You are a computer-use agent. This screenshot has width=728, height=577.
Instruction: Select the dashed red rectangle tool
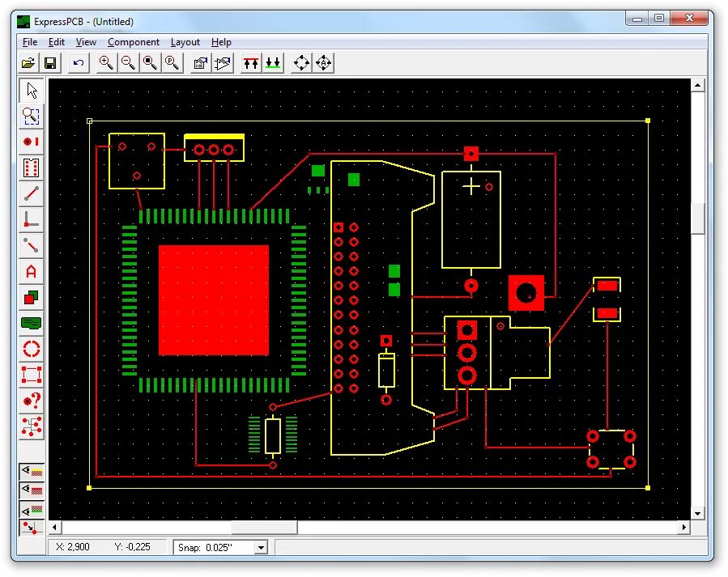pos(32,375)
